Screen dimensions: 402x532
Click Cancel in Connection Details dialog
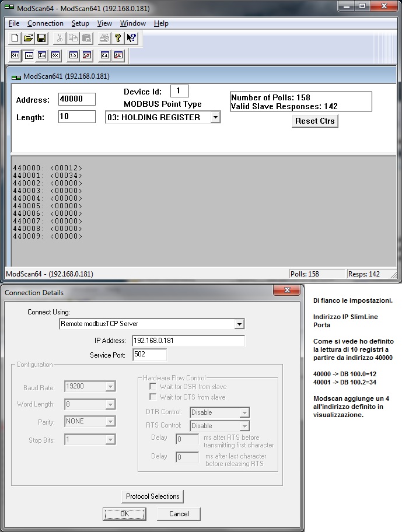(x=179, y=514)
